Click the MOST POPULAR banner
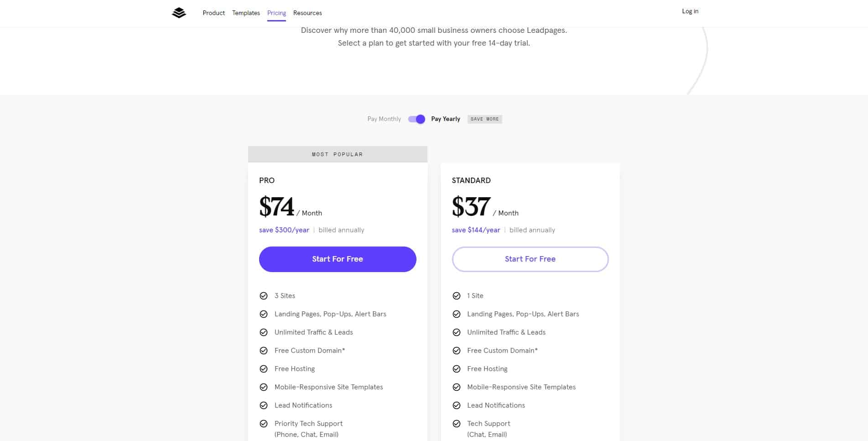 click(338, 154)
